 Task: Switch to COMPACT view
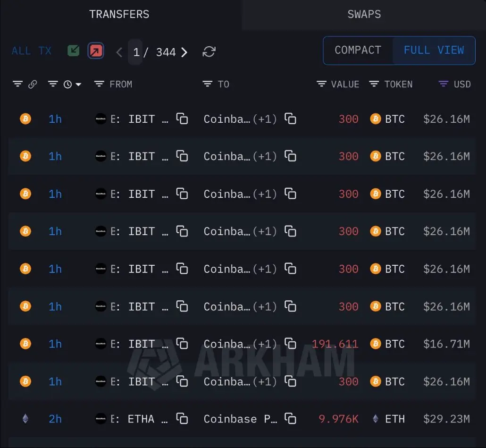(x=358, y=50)
